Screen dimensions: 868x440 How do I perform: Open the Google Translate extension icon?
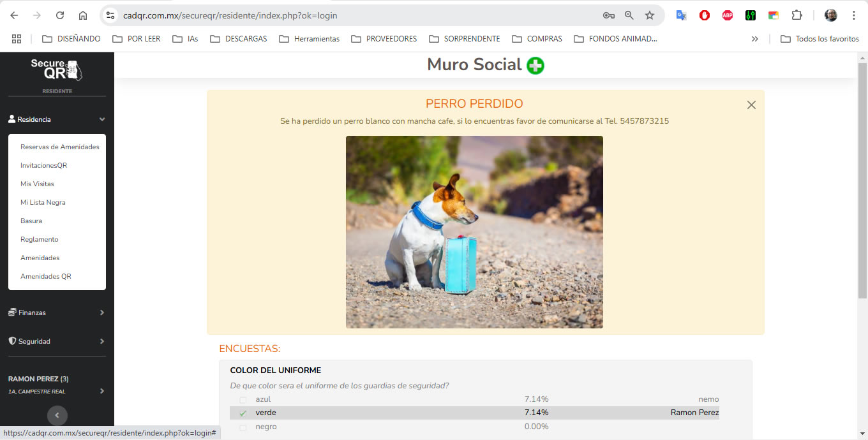681,15
